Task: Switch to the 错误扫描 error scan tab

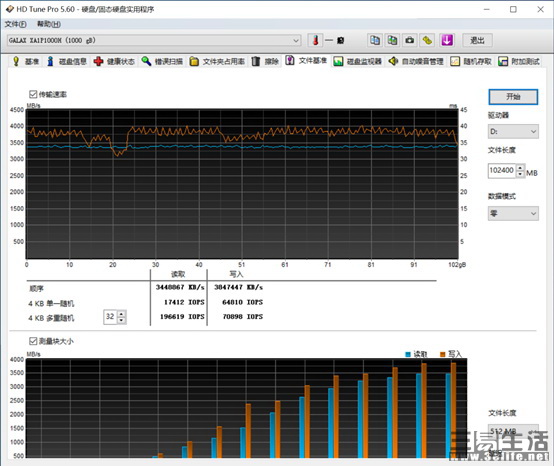Action: pos(163,61)
